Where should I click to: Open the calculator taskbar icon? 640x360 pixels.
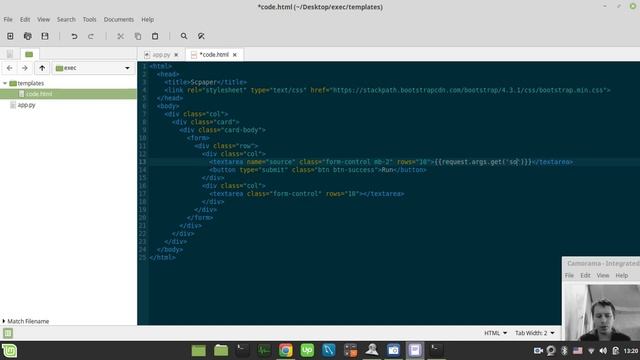351,350
